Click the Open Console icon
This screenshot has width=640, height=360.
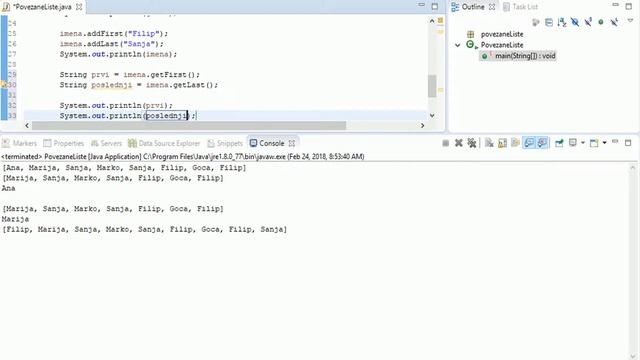coord(594,143)
